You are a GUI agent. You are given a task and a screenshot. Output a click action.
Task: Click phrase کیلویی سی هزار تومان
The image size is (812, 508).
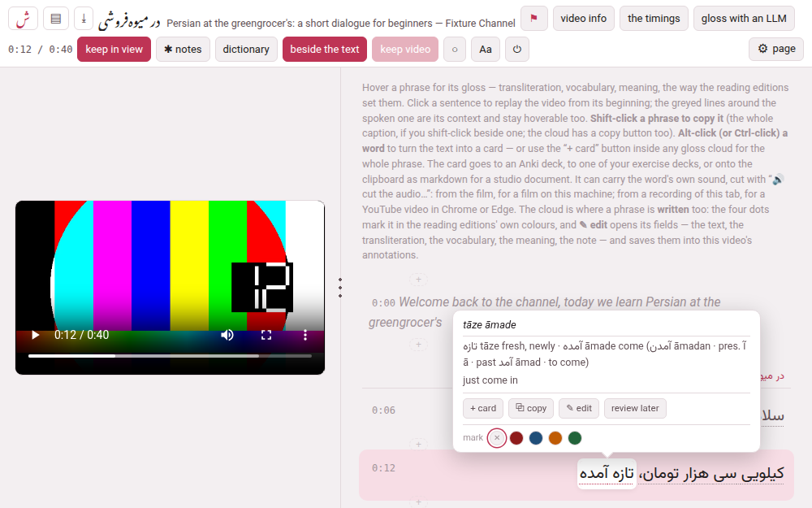point(711,473)
